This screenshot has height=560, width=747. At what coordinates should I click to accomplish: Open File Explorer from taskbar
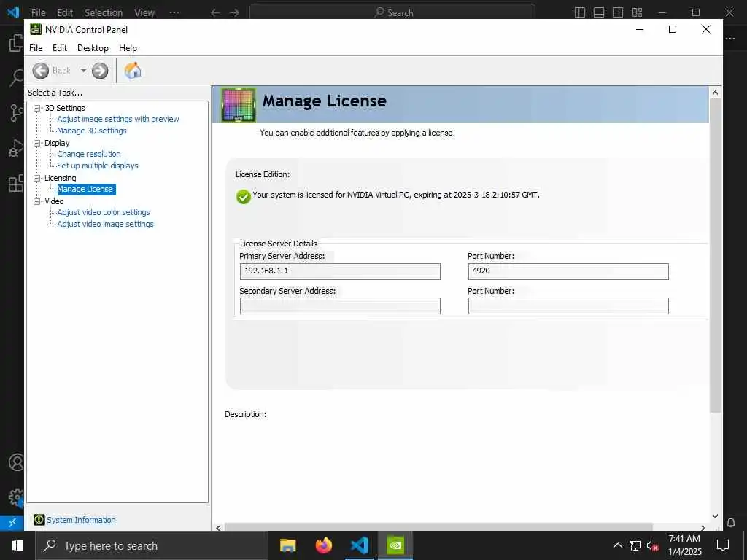pos(287,545)
